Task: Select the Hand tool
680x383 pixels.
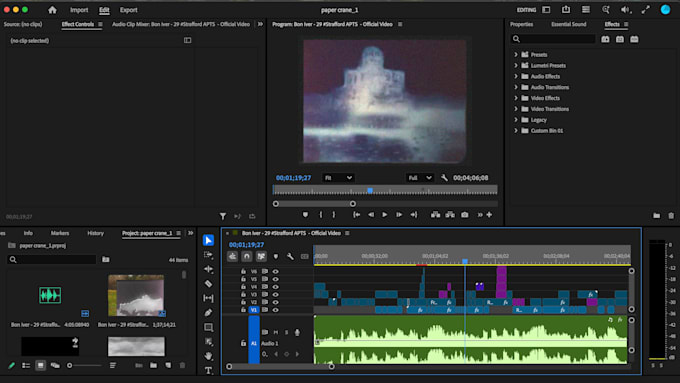Action: pyautogui.click(x=209, y=356)
